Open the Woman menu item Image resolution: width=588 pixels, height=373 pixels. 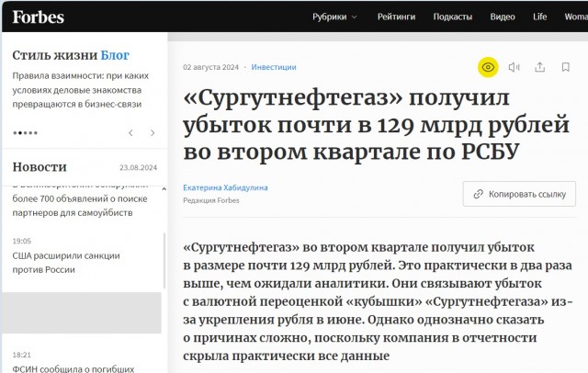tap(576, 17)
